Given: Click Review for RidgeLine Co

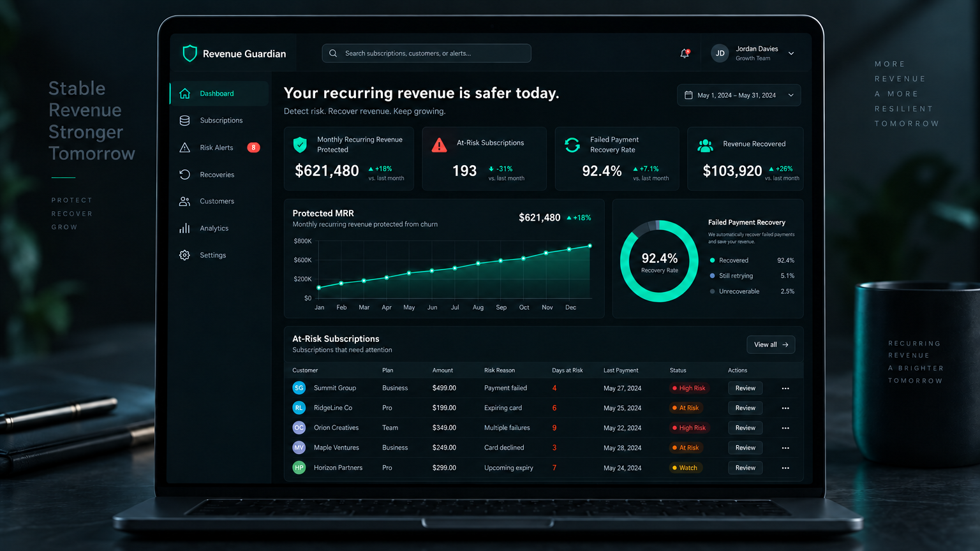Looking at the screenshot, I should click(745, 408).
